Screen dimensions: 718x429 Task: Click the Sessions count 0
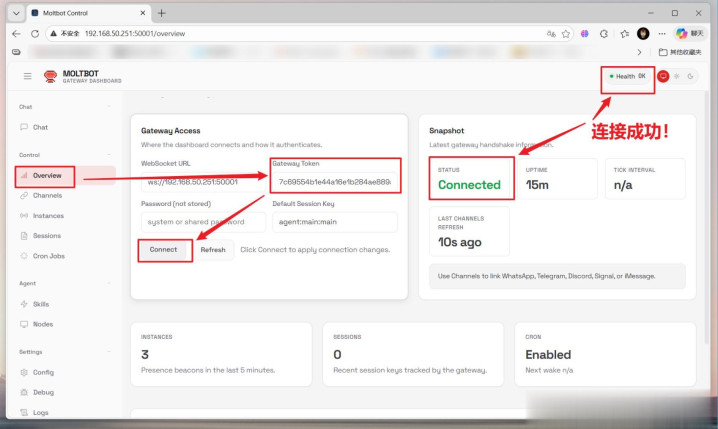pyautogui.click(x=337, y=354)
